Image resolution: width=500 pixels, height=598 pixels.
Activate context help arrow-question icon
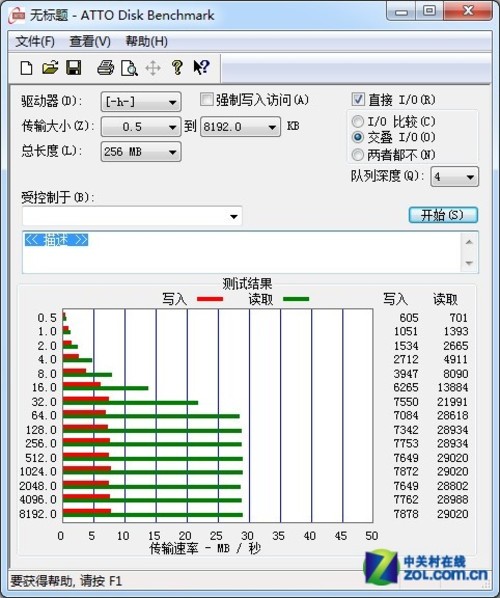coord(201,68)
